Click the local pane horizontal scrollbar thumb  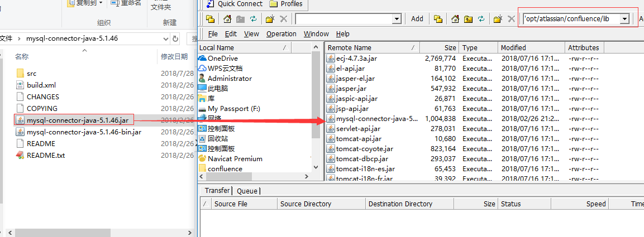tap(228, 176)
